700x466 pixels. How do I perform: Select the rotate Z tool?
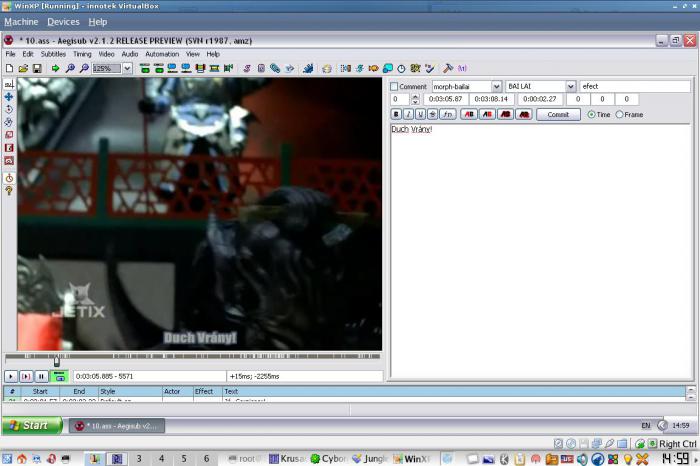click(9, 109)
